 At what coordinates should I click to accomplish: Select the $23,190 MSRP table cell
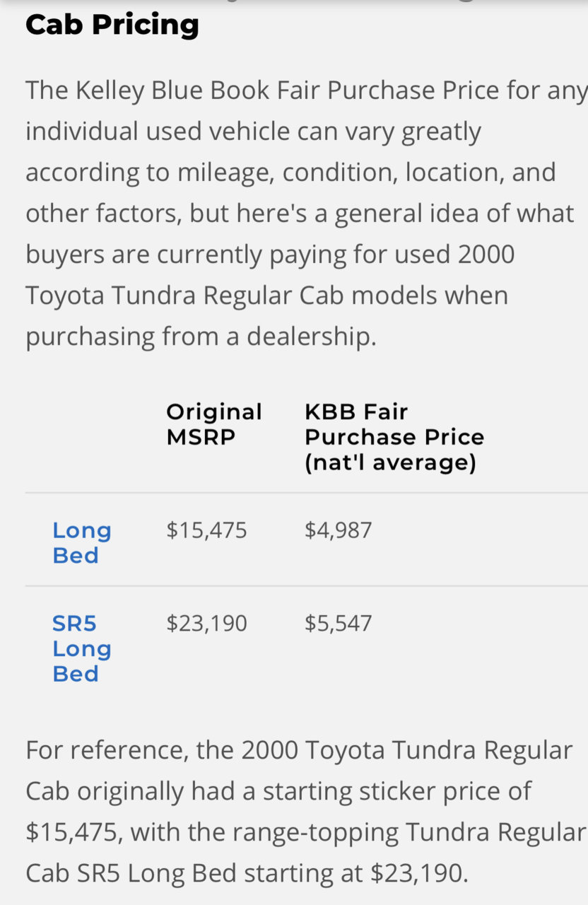click(206, 624)
